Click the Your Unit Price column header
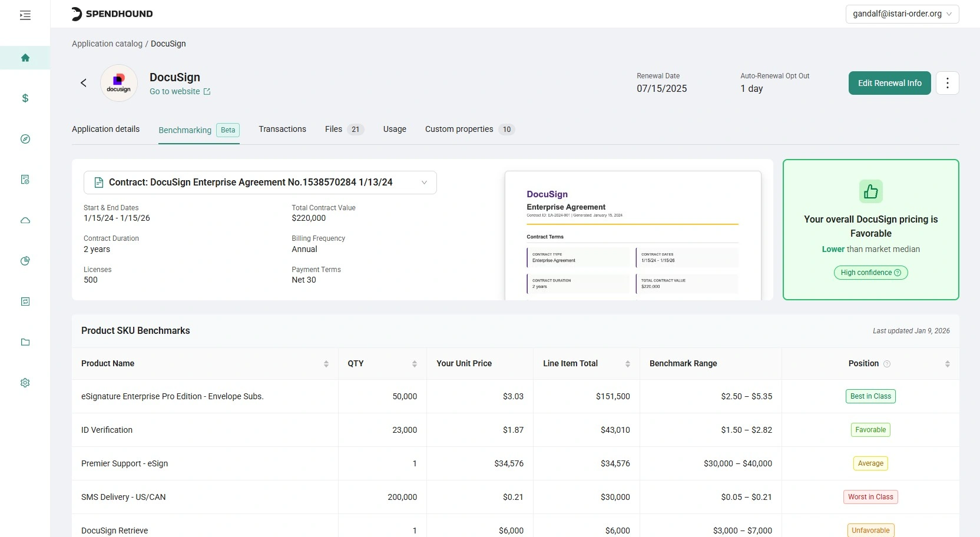The width and height of the screenshot is (980, 537). click(464, 363)
